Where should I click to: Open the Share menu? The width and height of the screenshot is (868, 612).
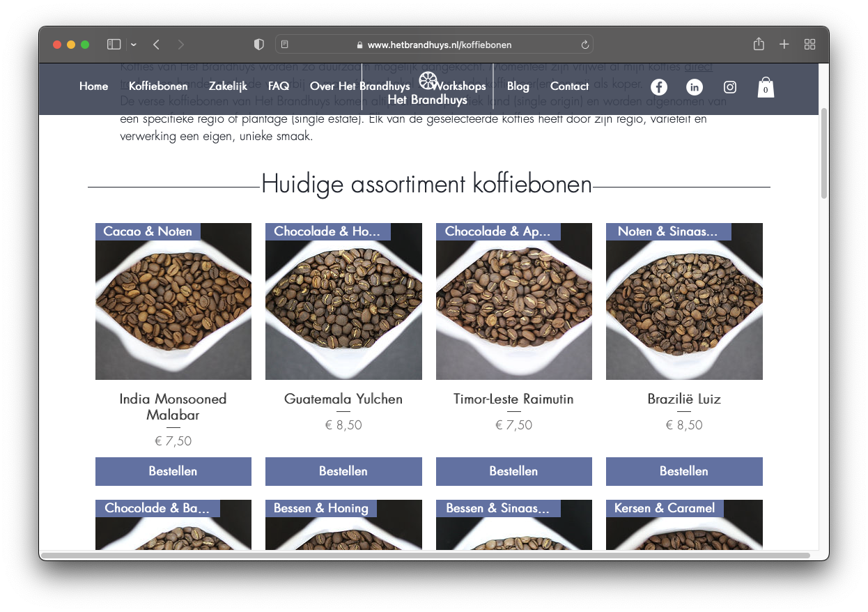click(759, 44)
